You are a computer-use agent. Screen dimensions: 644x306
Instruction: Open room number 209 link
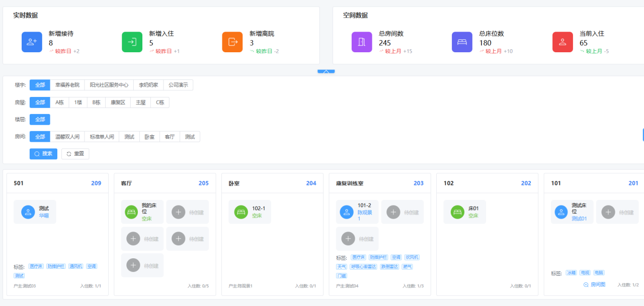pyautogui.click(x=96, y=183)
